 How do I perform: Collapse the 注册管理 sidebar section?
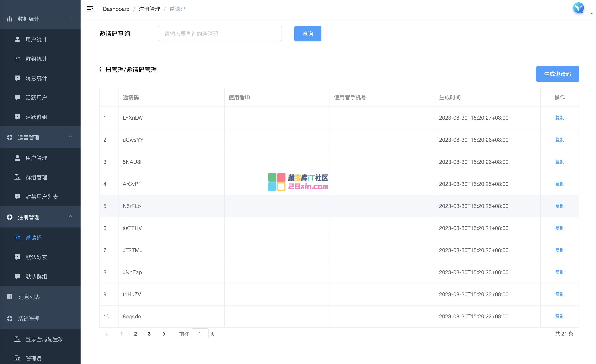(70, 217)
